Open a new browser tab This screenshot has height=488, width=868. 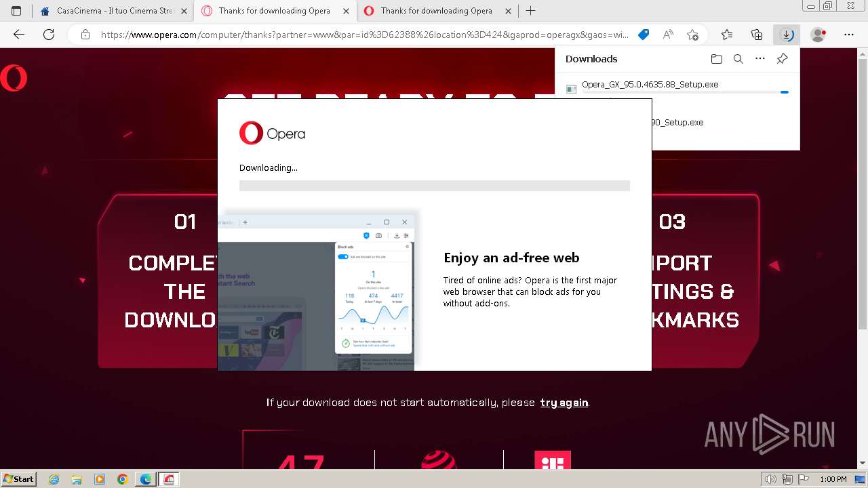click(x=531, y=11)
